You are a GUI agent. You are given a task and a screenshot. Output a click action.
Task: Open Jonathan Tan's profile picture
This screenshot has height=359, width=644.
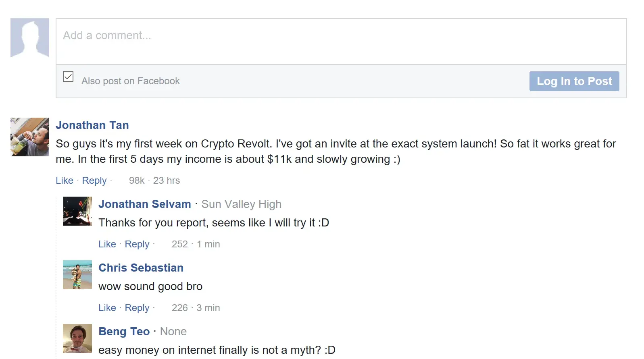(x=30, y=137)
